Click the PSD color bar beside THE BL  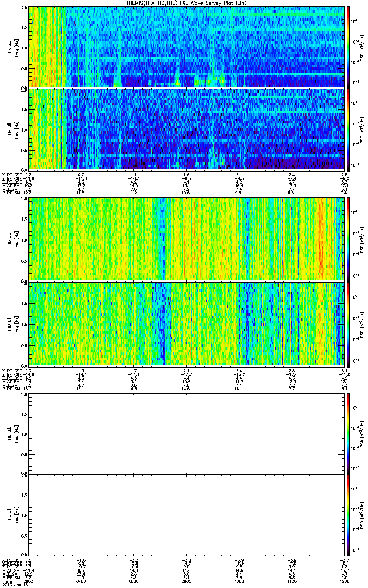coord(348,434)
